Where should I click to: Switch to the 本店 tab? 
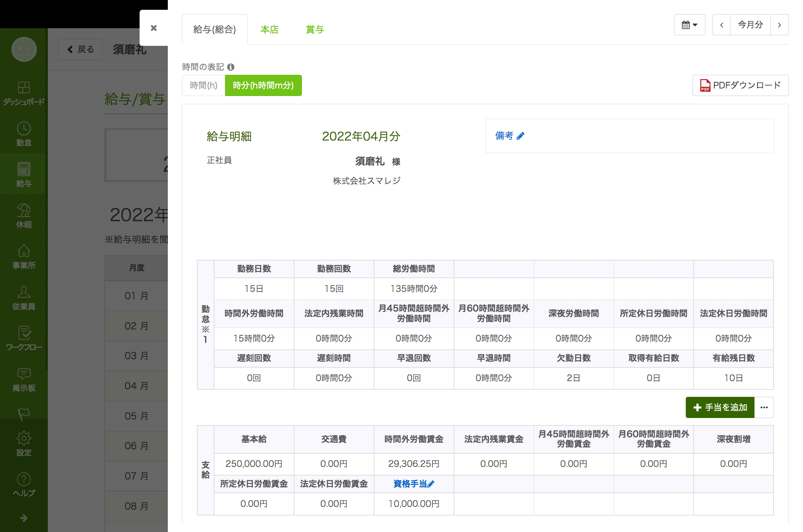click(x=269, y=29)
